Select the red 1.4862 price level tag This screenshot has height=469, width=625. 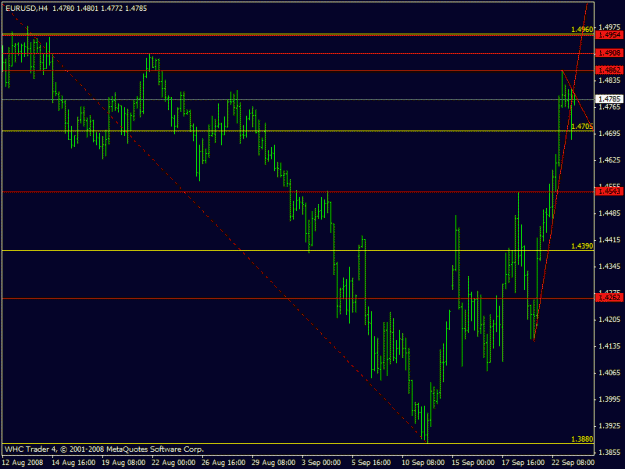(x=609, y=71)
